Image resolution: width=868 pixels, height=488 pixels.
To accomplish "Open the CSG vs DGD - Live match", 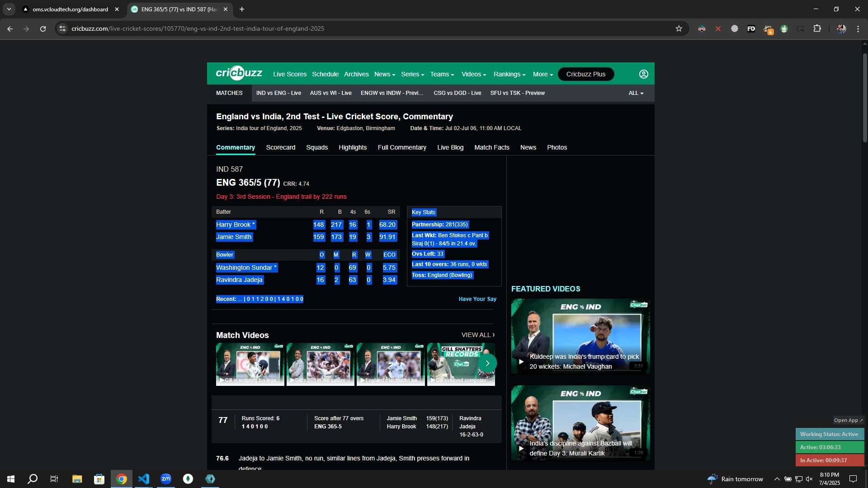I will click(457, 93).
